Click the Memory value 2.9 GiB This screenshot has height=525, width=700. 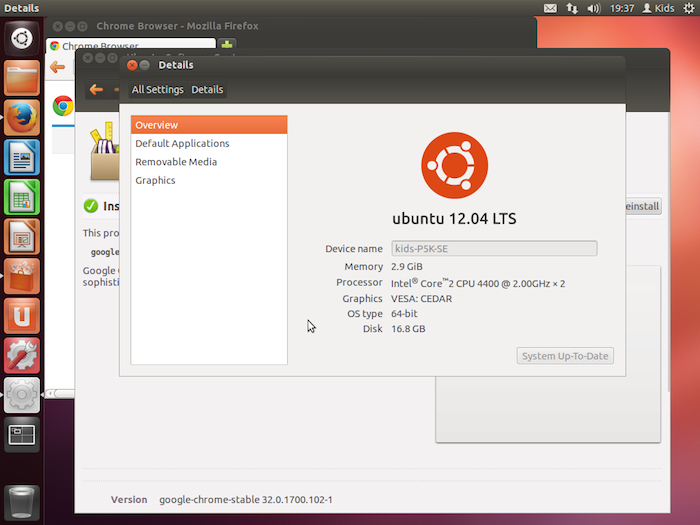[407, 267]
